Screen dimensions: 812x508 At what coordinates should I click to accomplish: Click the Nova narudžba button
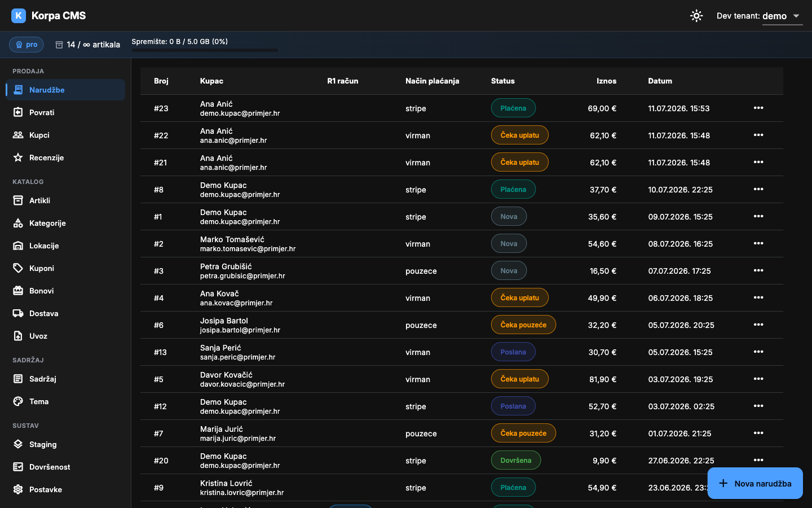755,483
